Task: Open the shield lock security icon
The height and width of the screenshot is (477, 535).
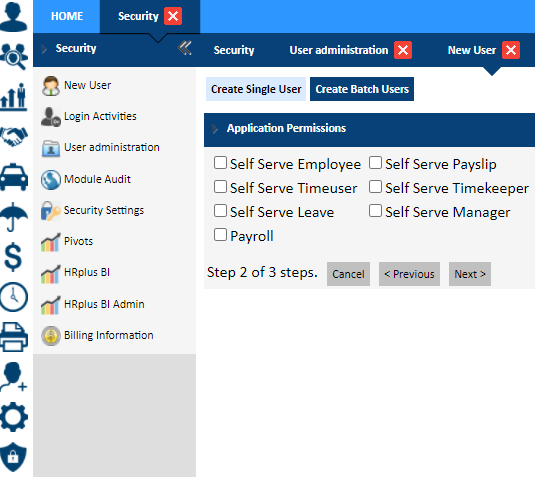Action: [x=13, y=457]
